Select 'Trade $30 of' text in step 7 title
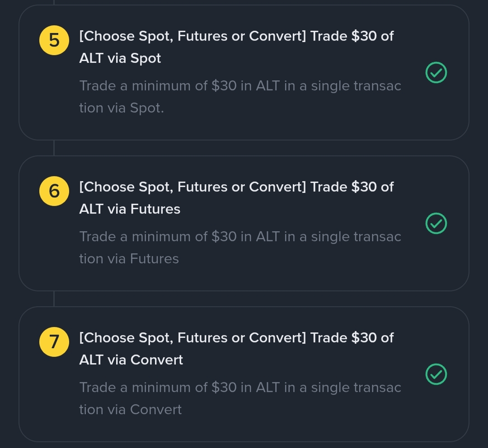 click(352, 338)
